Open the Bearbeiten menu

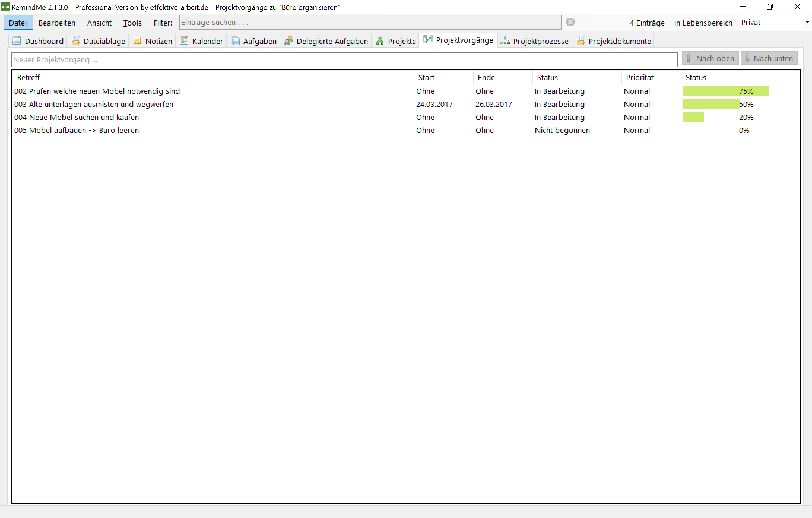point(57,23)
